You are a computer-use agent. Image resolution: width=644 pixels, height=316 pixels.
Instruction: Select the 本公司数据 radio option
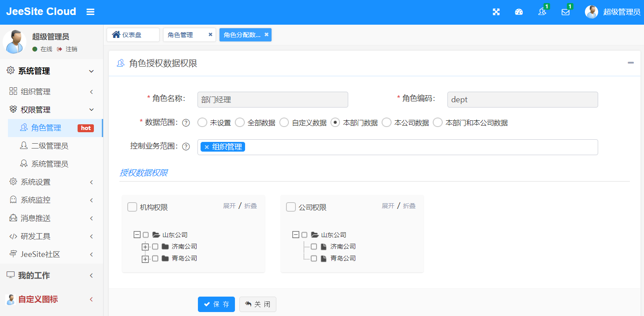click(387, 123)
